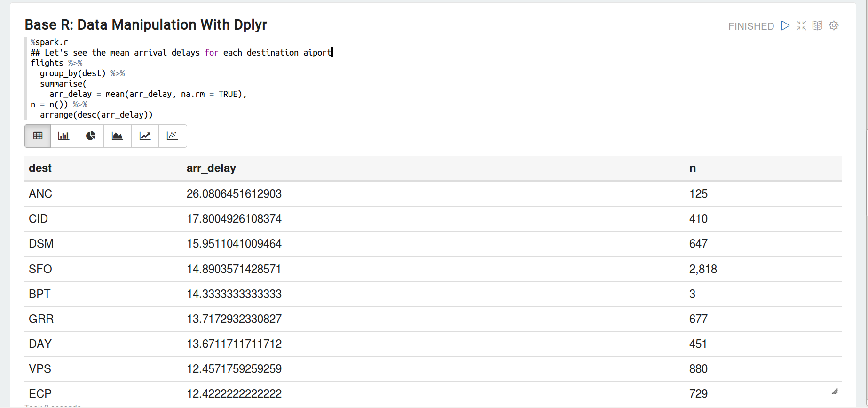The height and width of the screenshot is (408, 868).
Task: Select the ECP destination cell
Action: click(40, 393)
